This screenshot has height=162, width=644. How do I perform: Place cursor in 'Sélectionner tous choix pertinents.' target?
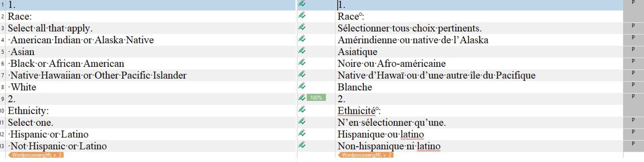(409, 28)
